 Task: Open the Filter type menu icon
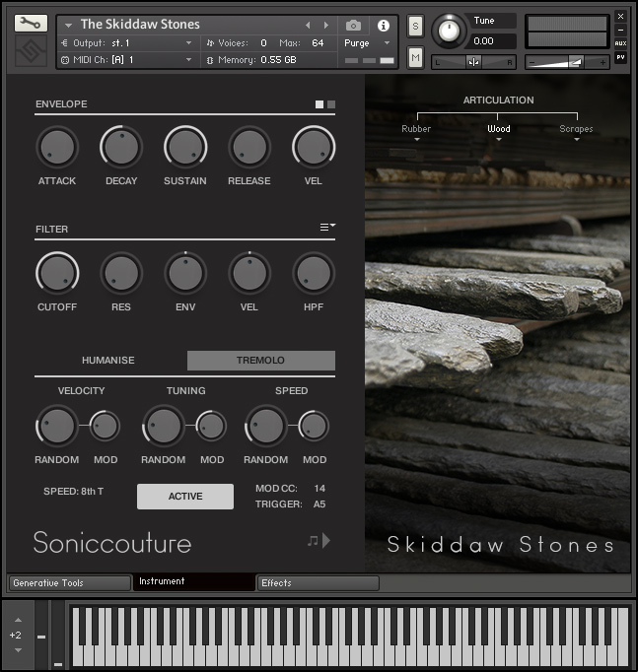point(327,227)
